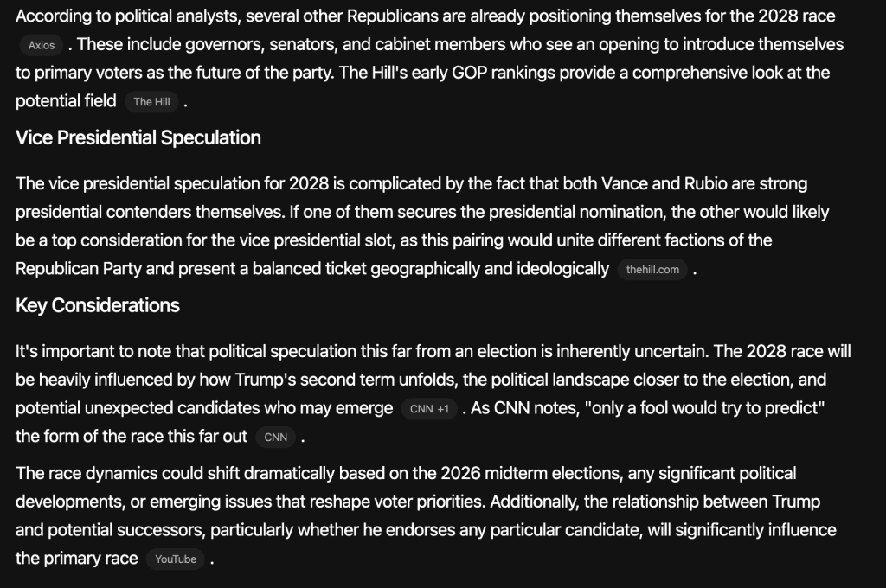Click the thehill.com source chip

click(652, 270)
